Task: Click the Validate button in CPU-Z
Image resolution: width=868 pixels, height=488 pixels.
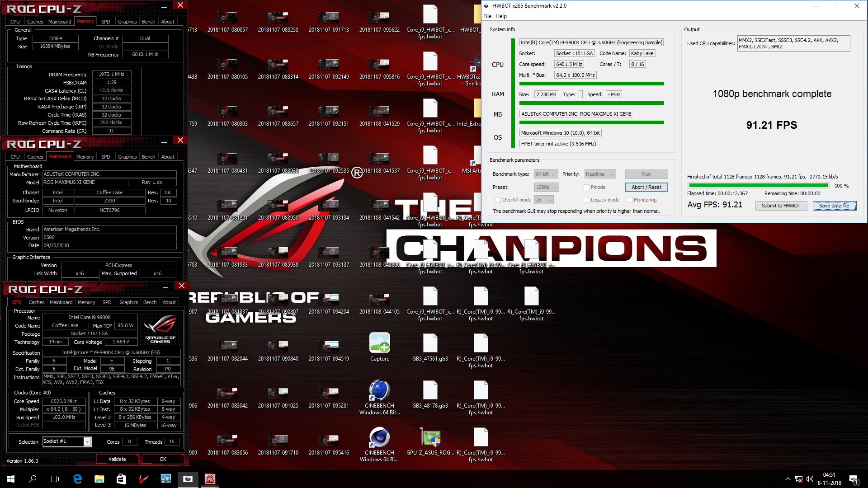Action: (117, 459)
